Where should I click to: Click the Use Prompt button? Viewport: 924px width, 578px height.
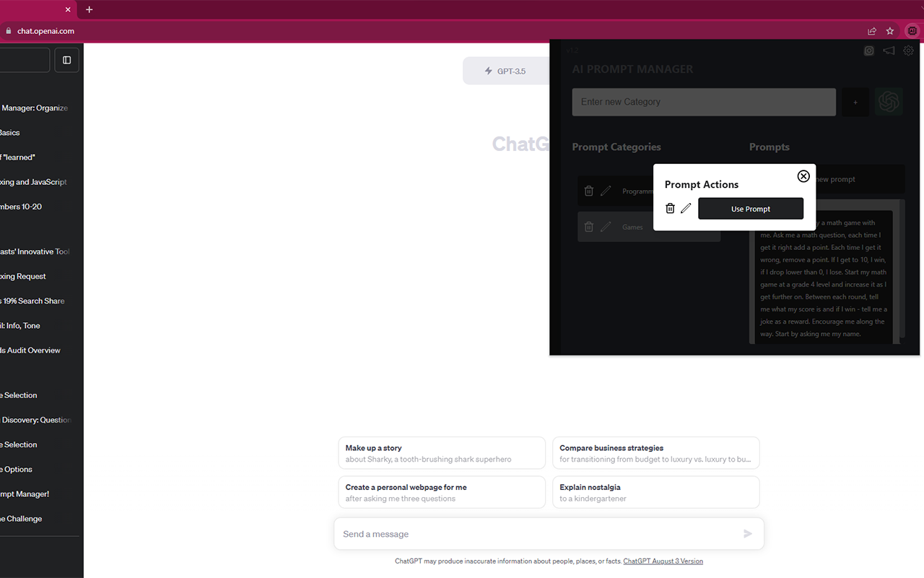[751, 209]
